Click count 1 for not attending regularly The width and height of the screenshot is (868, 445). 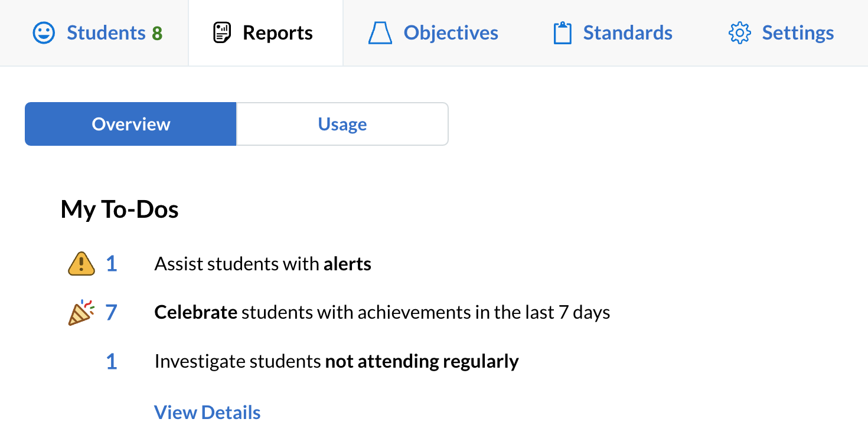[112, 361]
